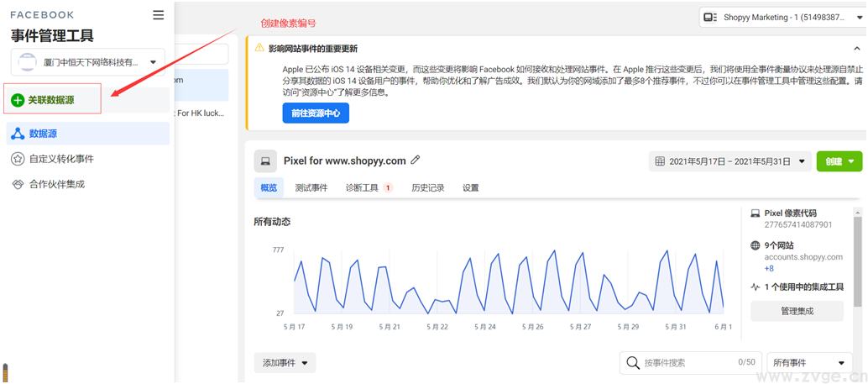Select 合作伙伴集成 in the sidebar
Viewport: 868px width, 384px height.
coord(88,184)
